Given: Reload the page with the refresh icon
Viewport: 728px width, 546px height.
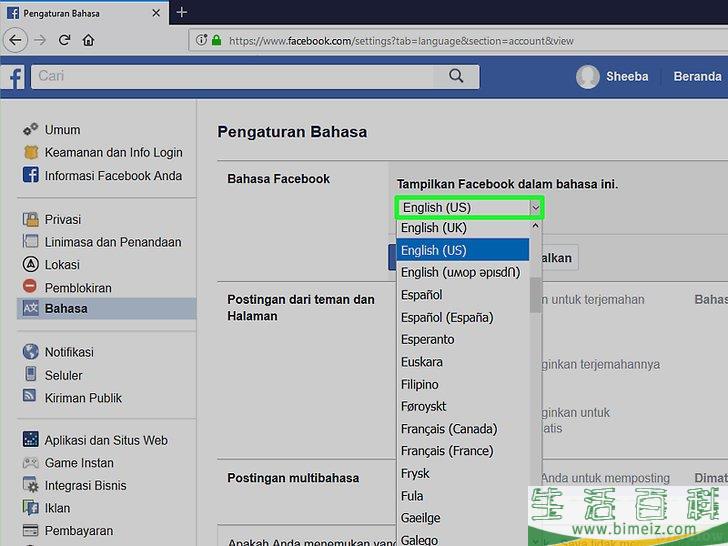Looking at the screenshot, I should click(65, 40).
